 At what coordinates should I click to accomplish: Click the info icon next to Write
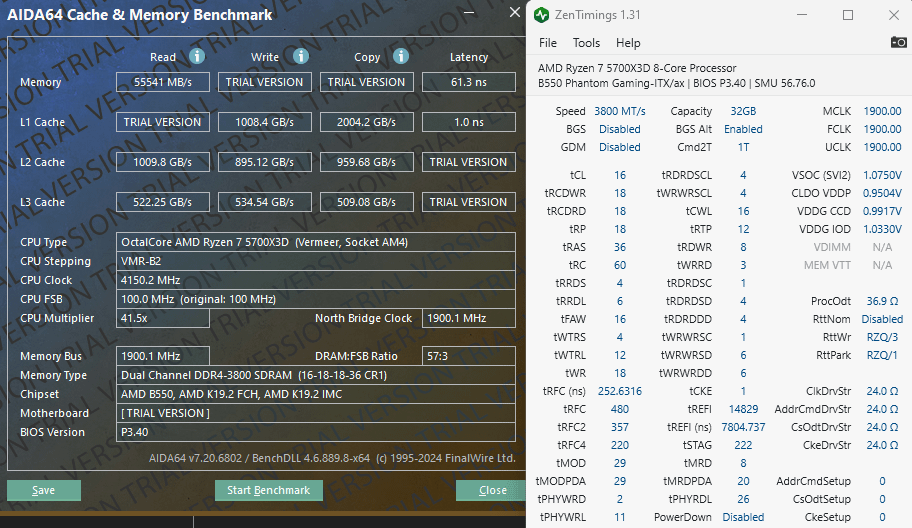pos(300,56)
